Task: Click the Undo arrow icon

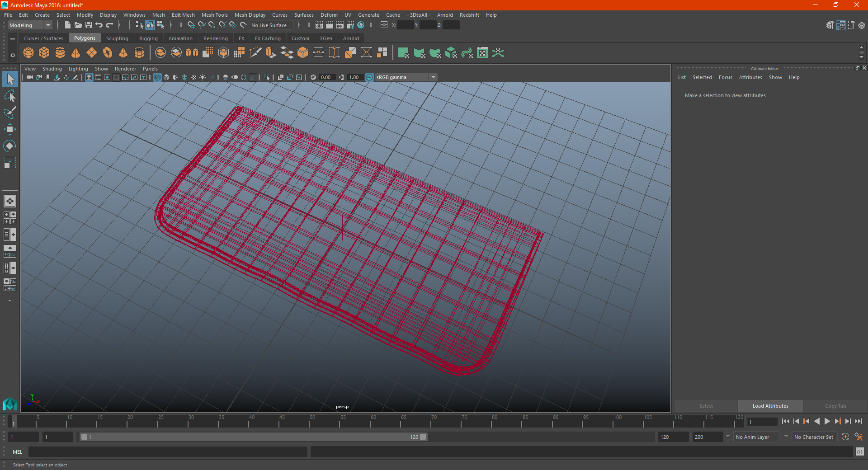Action: coord(99,25)
